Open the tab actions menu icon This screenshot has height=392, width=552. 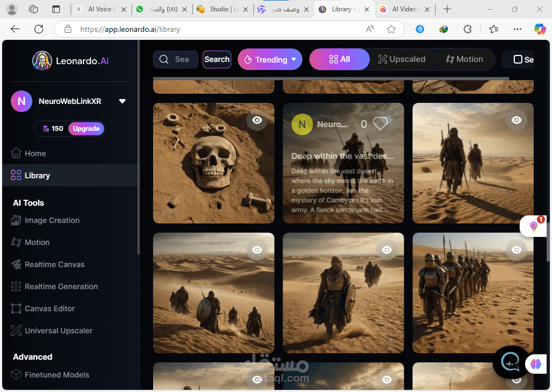pos(56,9)
